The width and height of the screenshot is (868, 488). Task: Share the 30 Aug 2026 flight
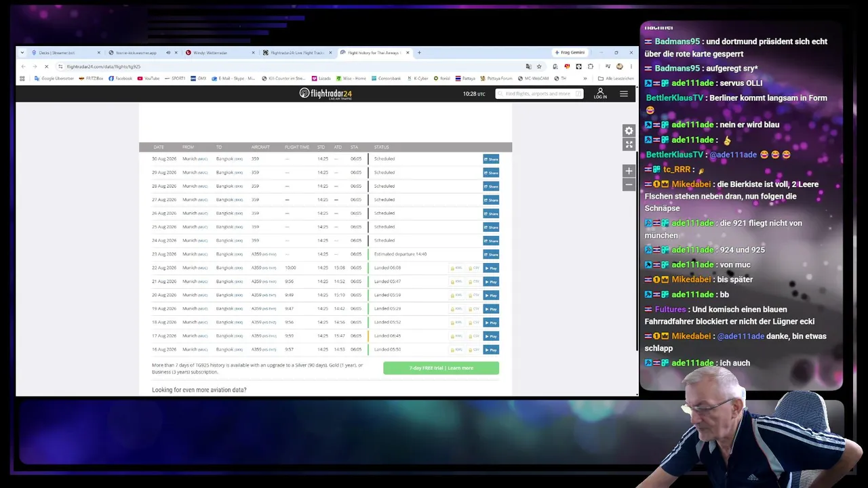click(x=491, y=159)
